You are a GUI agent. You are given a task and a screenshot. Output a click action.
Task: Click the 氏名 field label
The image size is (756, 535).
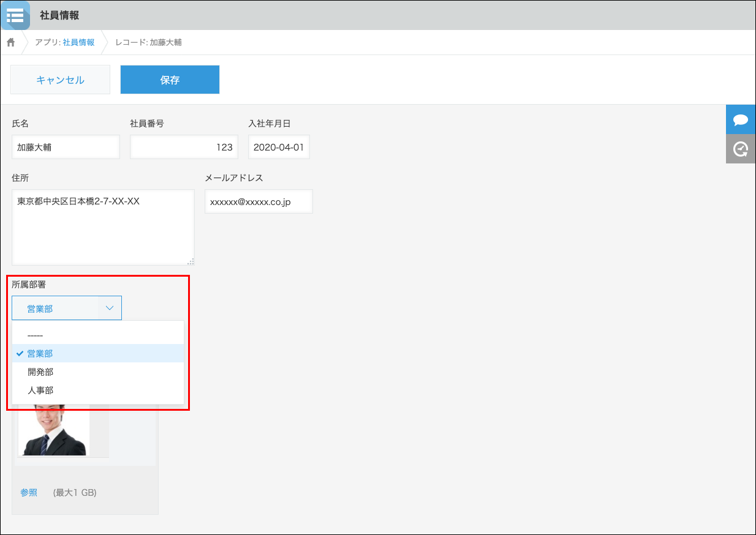[20, 123]
